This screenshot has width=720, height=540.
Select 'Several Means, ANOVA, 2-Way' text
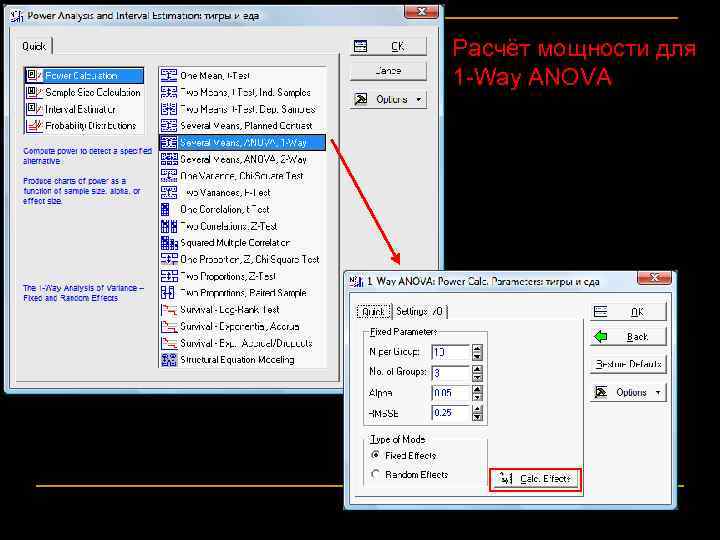point(243,159)
